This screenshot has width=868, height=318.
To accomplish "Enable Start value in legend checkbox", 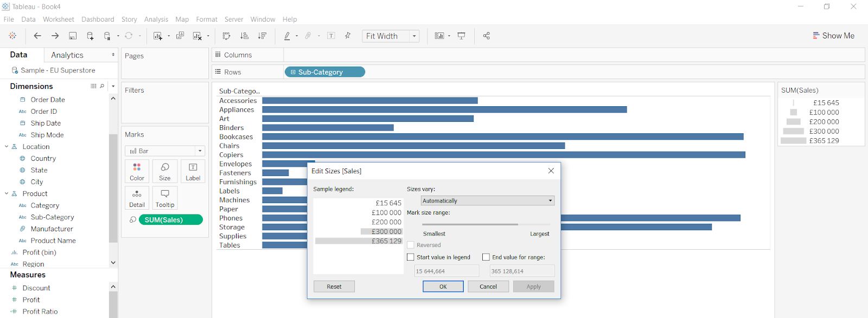I will point(411,257).
